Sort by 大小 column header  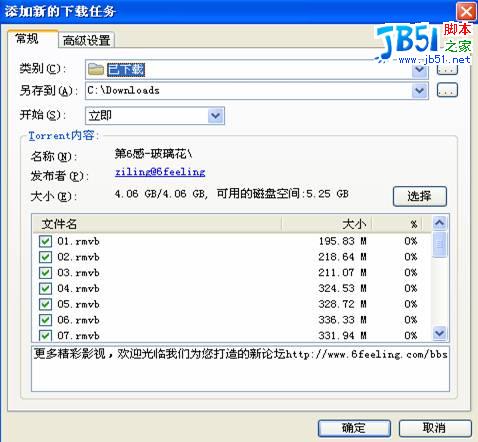tap(327, 224)
